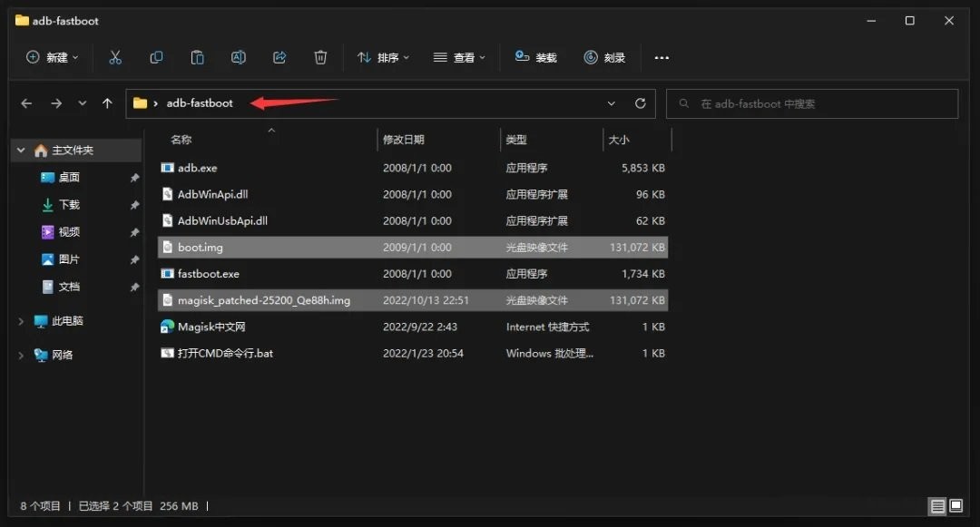Screen dimensions: 980x527
Task: Open the three-dot more options menu
Action: click(661, 57)
